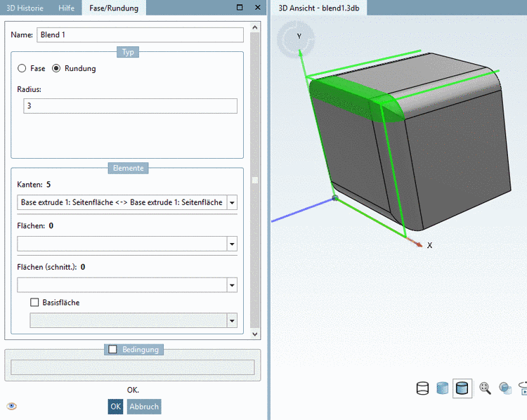Click the origin point of coordinate system

coord(335,198)
